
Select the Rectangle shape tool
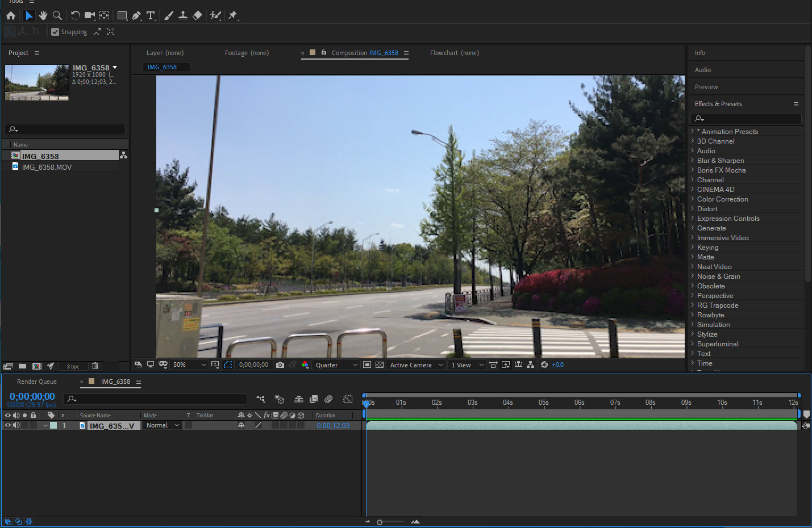122,15
